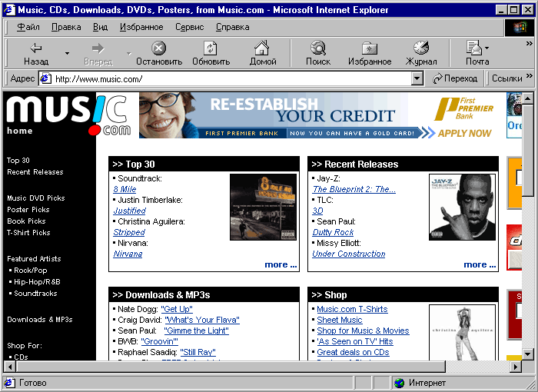Screen dimensions: 538x392
Task: Open the Вид menu
Action: pyautogui.click(x=100, y=27)
